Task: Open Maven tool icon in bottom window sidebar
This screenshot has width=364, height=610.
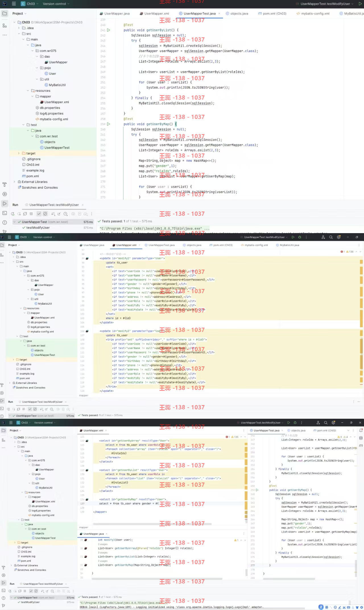Action: [x=361, y=445]
